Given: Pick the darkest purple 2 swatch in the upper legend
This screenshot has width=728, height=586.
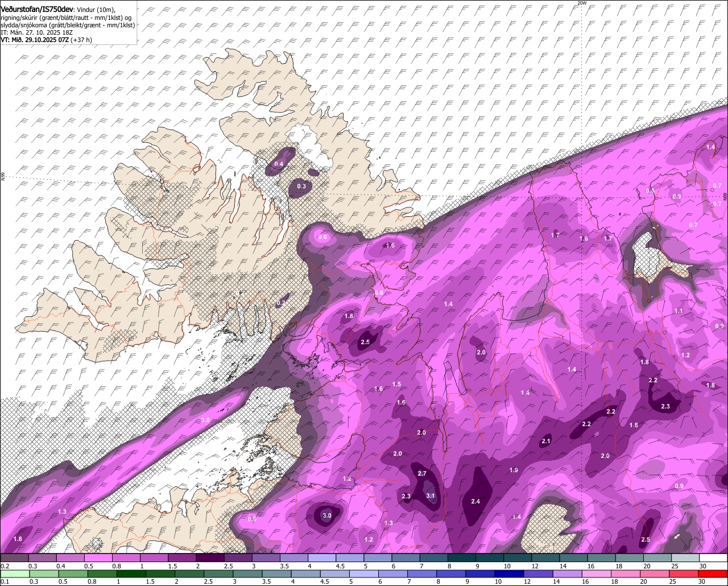Looking at the screenshot, I should [x=210, y=558].
